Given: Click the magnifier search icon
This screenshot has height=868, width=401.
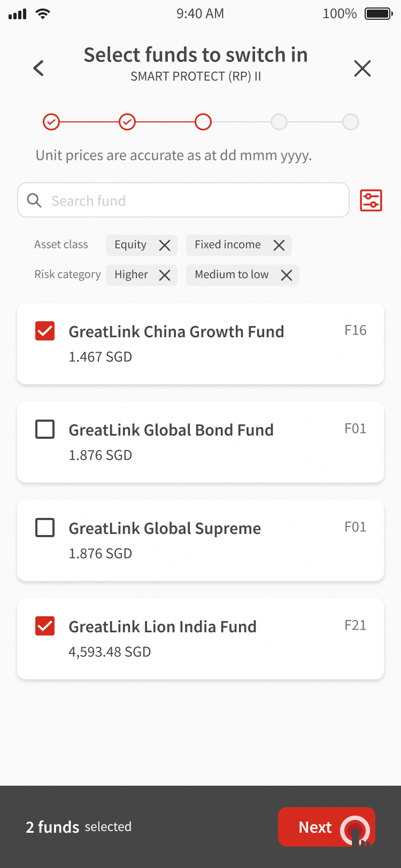Looking at the screenshot, I should tap(34, 200).
